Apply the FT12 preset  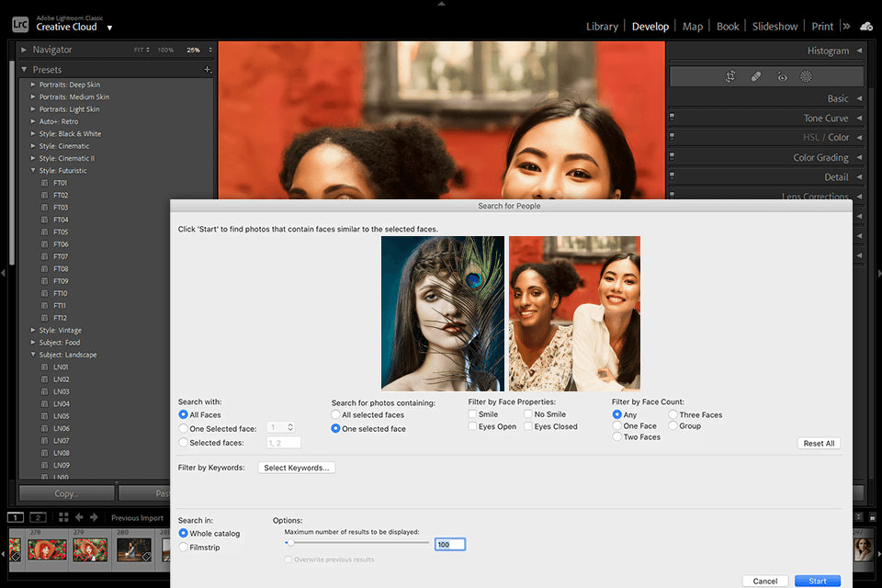pos(61,318)
